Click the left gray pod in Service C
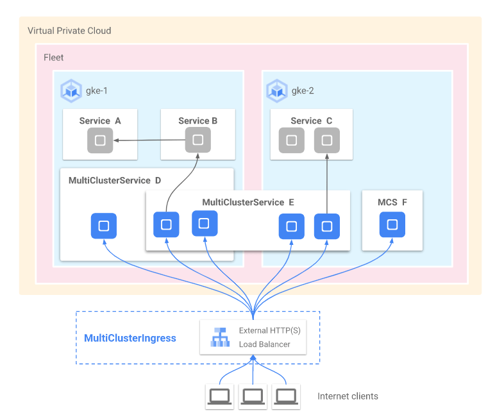 [x=292, y=140]
